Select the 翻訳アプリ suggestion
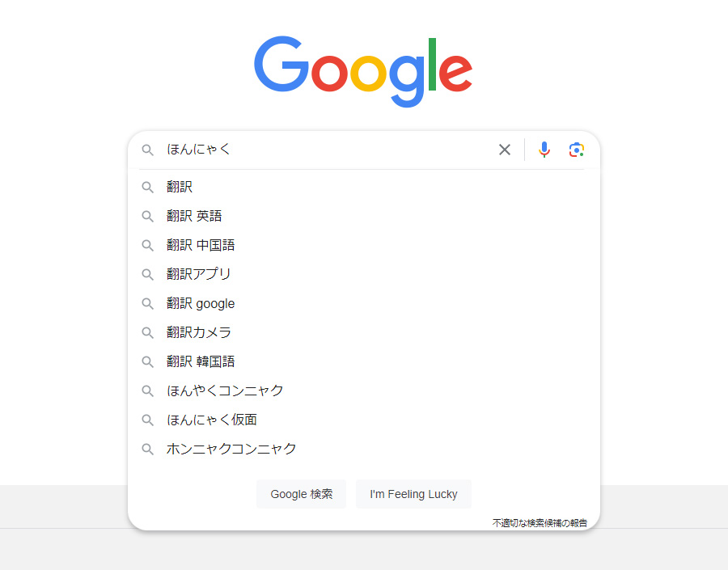 [199, 274]
